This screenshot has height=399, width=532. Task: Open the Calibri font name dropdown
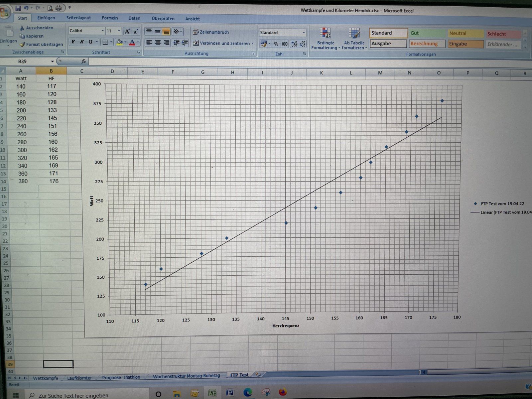click(102, 31)
